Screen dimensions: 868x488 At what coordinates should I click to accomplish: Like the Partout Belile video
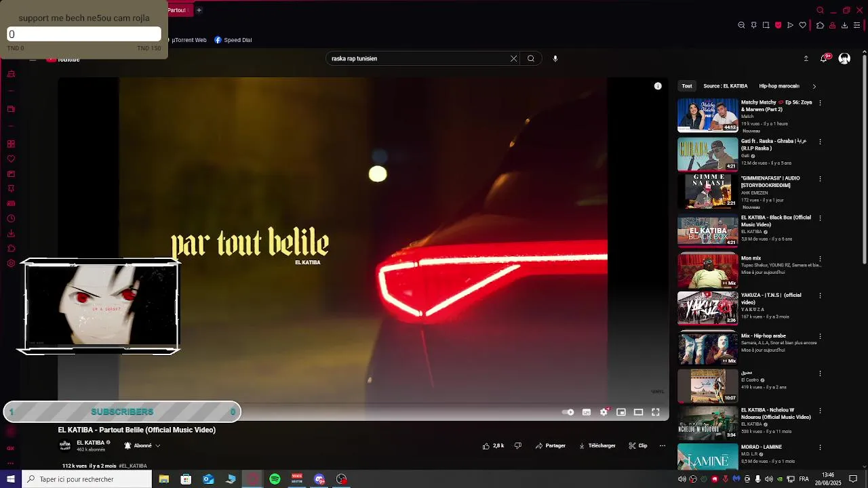pos(493,446)
